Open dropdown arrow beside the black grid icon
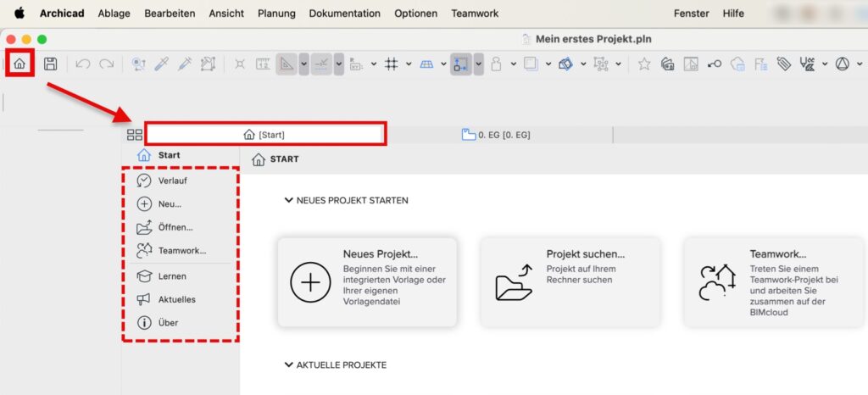This screenshot has width=868, height=395. tap(409, 64)
